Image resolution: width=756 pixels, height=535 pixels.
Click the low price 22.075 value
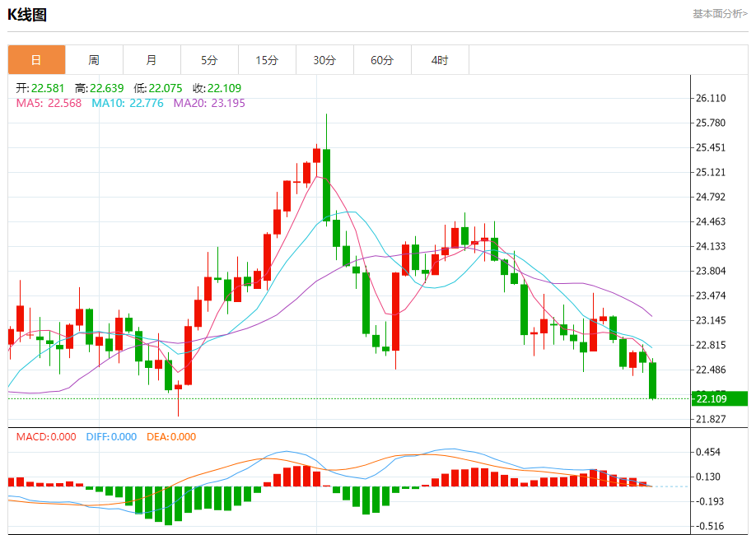tap(166, 88)
